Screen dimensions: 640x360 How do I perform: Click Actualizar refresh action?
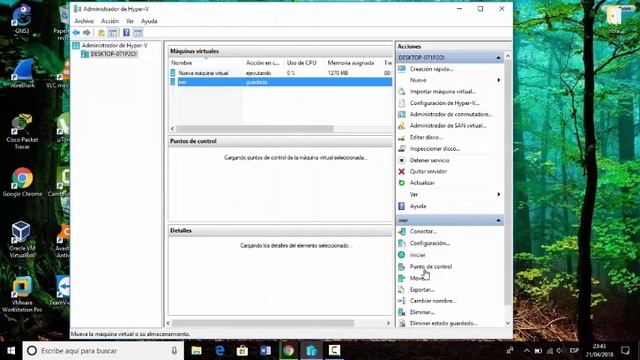[422, 183]
